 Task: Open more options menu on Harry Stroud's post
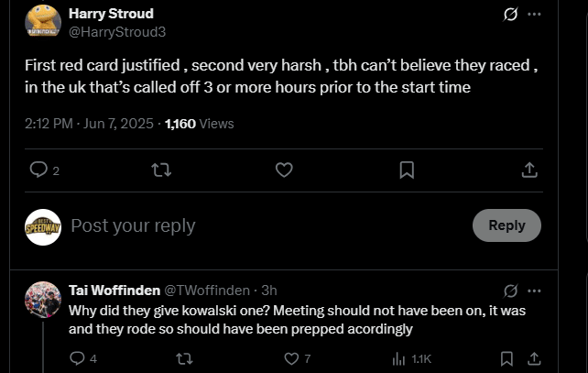[535, 15]
